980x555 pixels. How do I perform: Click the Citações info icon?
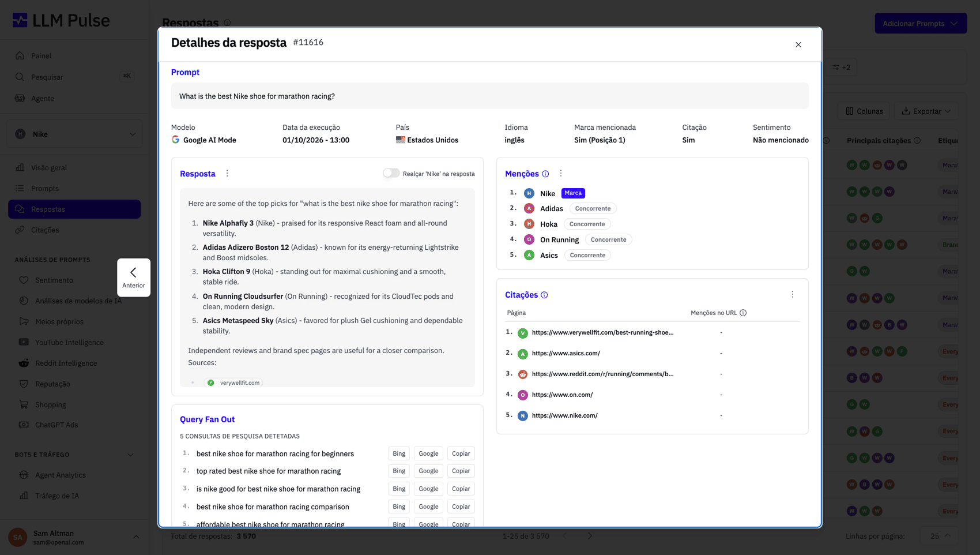[x=544, y=295]
